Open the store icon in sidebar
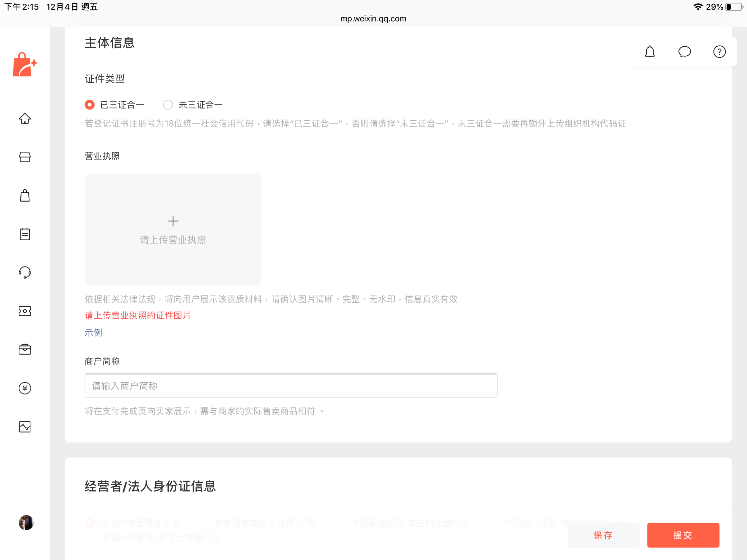The height and width of the screenshot is (560, 747). [25, 157]
